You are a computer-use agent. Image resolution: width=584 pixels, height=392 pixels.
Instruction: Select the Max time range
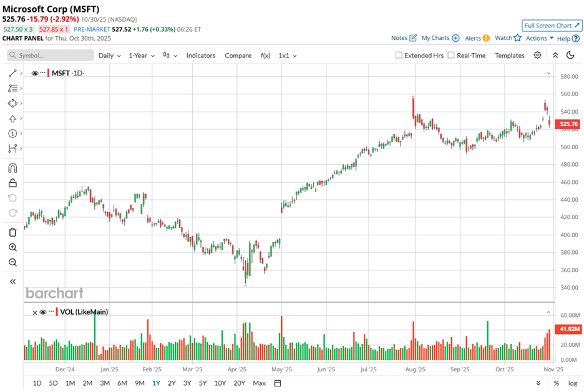259,383
